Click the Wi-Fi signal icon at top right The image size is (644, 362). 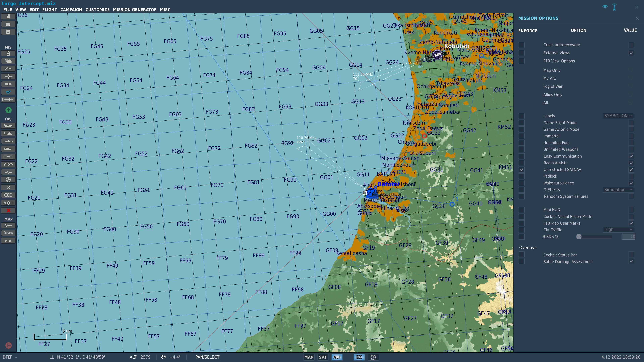click(x=605, y=7)
